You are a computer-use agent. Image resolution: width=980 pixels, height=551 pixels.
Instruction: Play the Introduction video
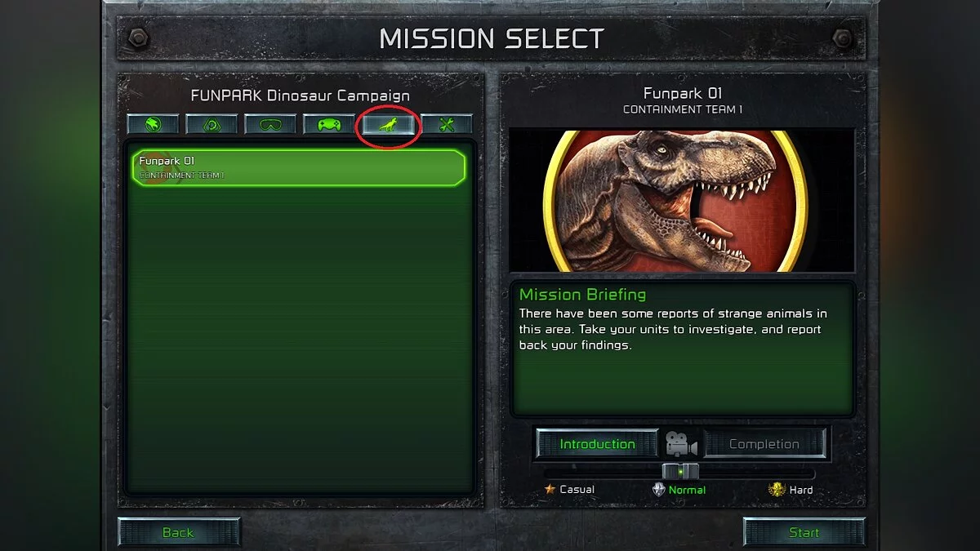597,444
